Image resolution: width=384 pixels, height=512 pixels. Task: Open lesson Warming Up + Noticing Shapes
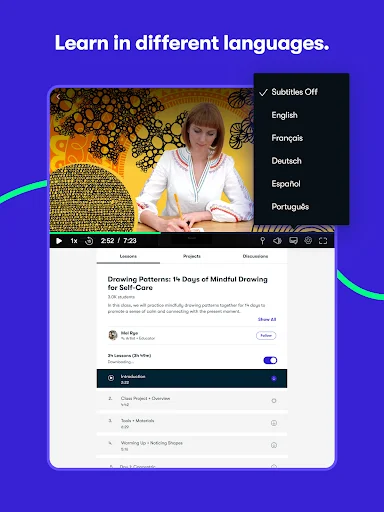click(192, 446)
